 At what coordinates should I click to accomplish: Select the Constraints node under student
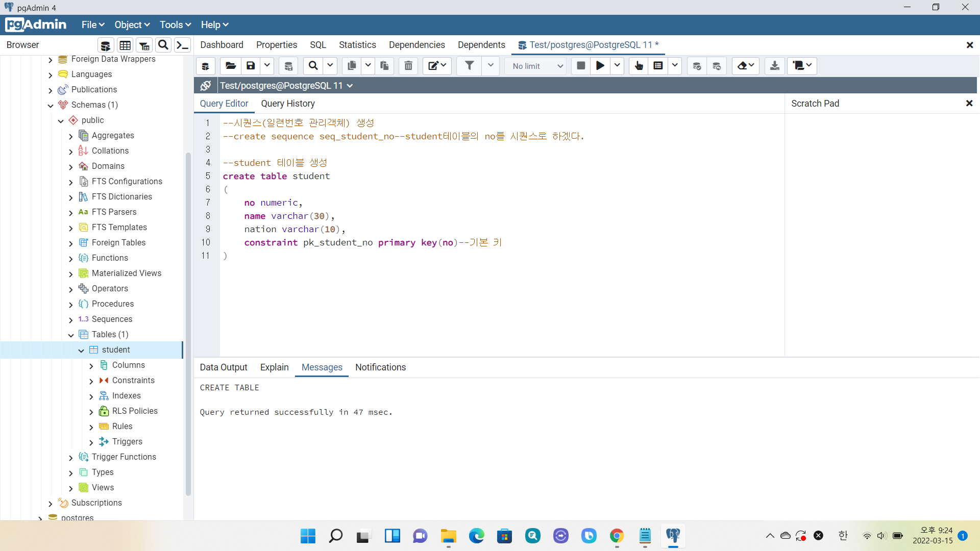click(x=133, y=381)
